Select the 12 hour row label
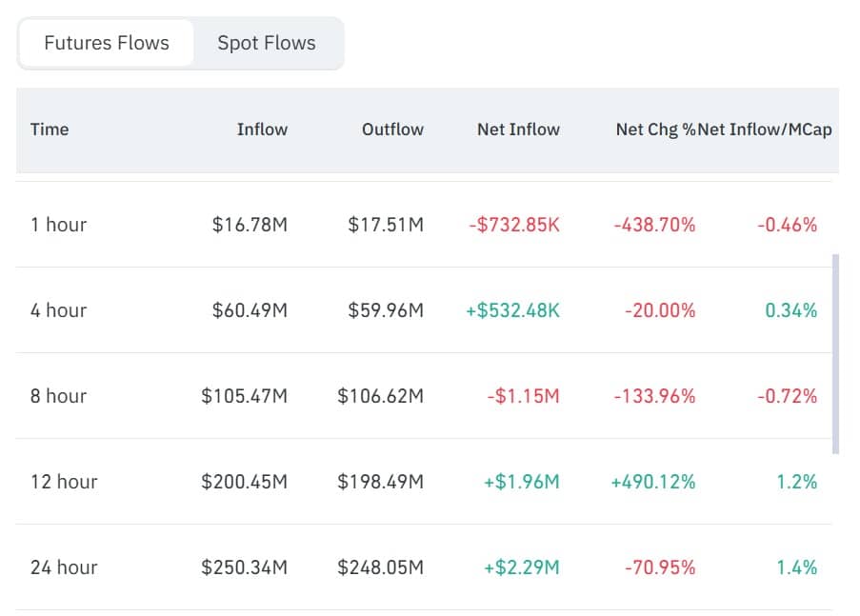 63,482
